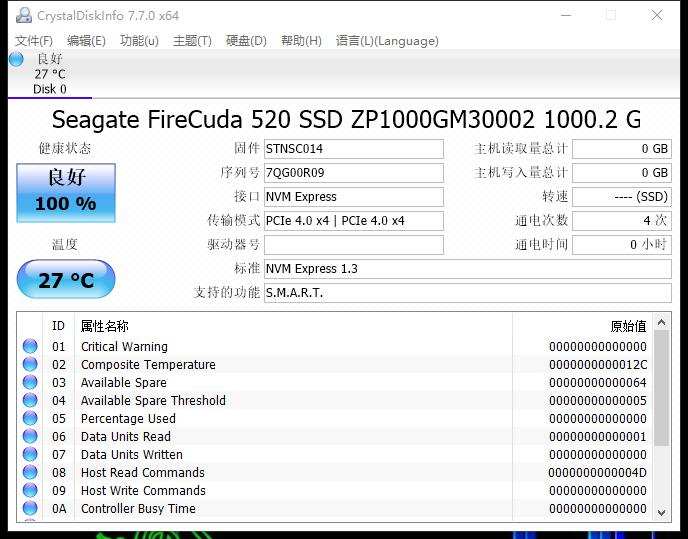Click raw value 00000000000005

click(x=598, y=401)
